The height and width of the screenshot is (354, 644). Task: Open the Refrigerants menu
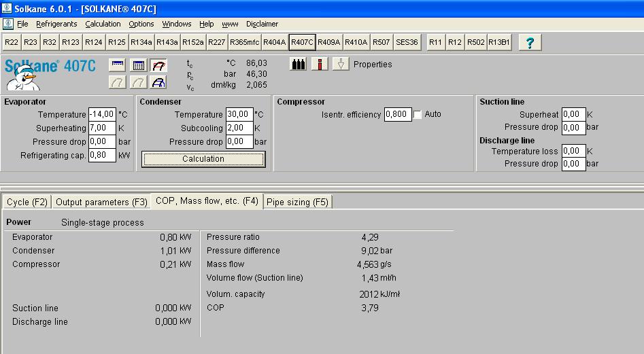[x=56, y=24]
